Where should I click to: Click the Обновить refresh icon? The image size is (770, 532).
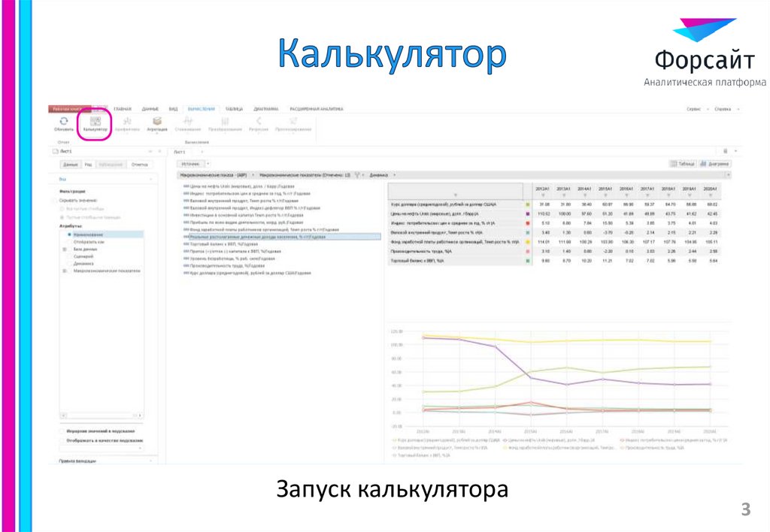(x=62, y=122)
